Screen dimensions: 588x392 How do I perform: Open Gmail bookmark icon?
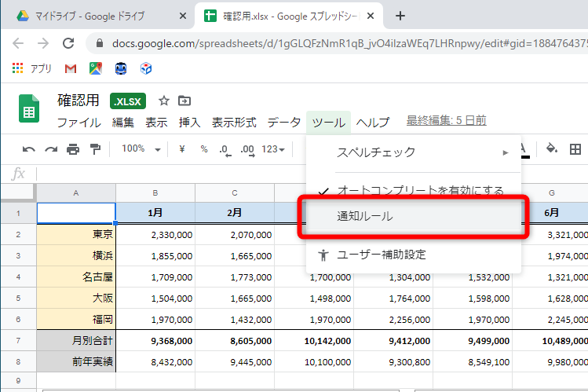[x=71, y=68]
